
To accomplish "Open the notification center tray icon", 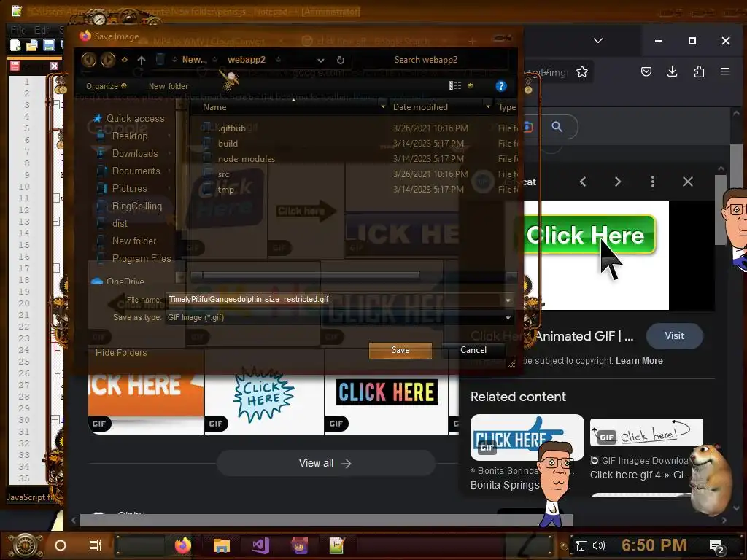I will pyautogui.click(x=716, y=546).
